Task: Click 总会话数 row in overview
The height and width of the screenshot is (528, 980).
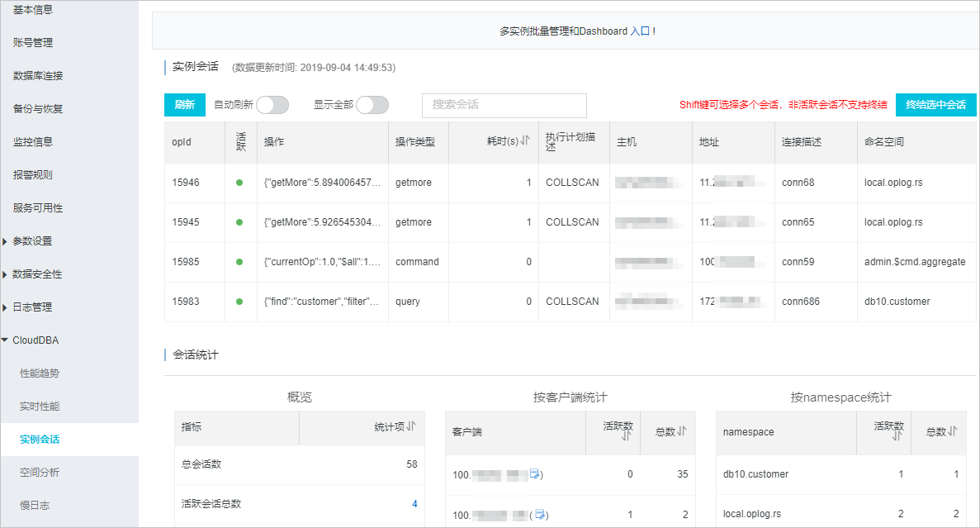Action: tap(300, 464)
